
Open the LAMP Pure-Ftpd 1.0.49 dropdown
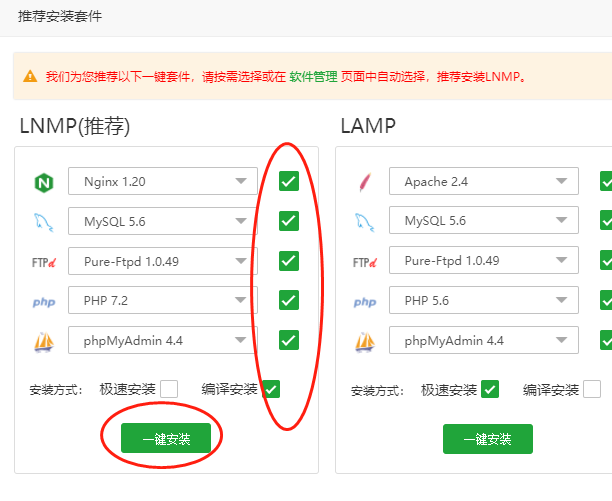pyautogui.click(x=484, y=260)
